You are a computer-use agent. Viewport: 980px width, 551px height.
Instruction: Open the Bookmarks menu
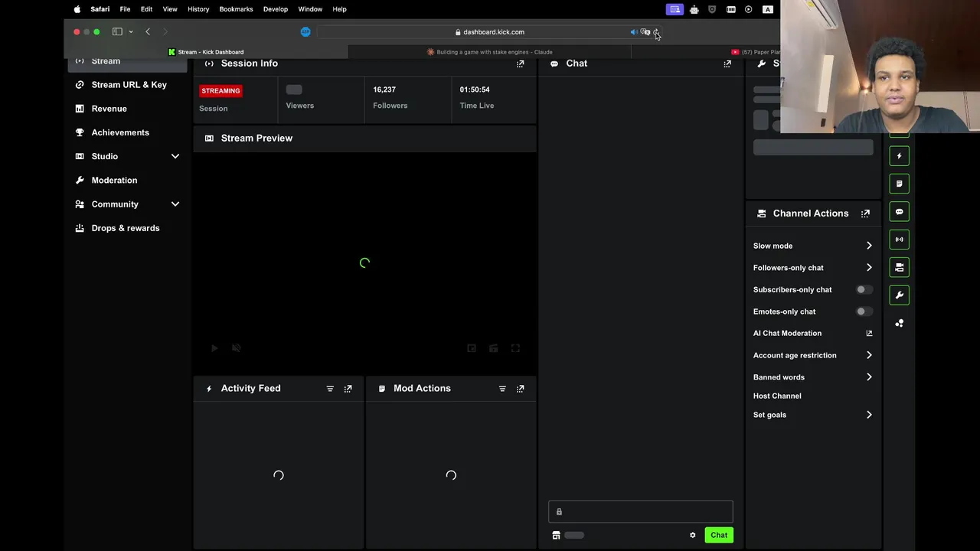236,9
